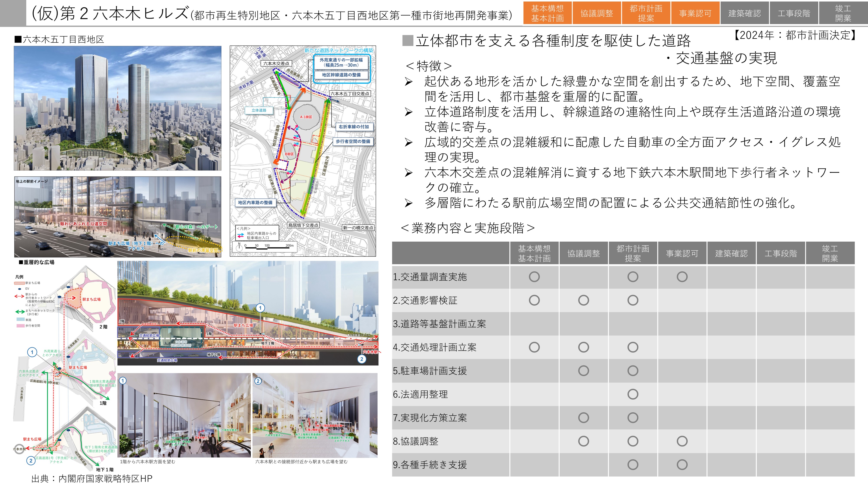Select the orange 協議調整 phase box

[x=596, y=13]
